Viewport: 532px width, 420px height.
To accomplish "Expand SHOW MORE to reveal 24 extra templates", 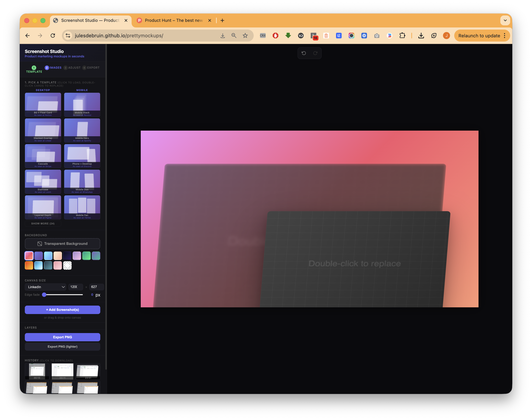I will tap(43, 224).
